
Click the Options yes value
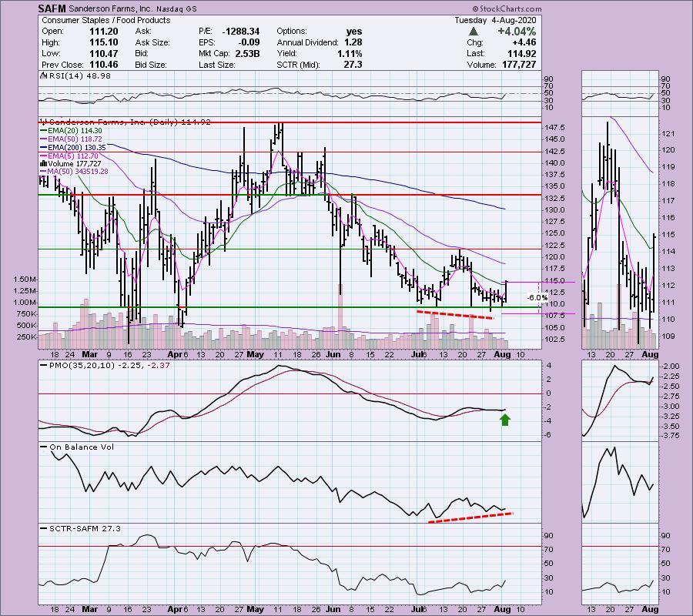tap(354, 32)
